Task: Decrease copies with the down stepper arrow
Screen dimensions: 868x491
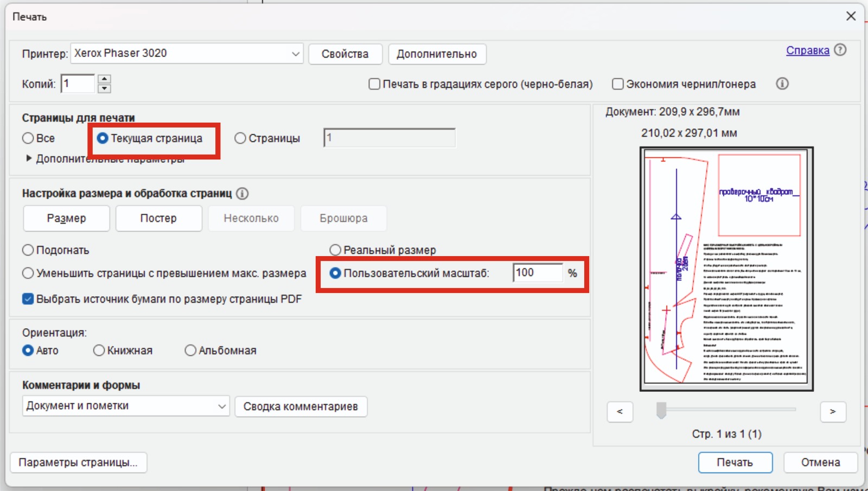Action: tap(104, 88)
